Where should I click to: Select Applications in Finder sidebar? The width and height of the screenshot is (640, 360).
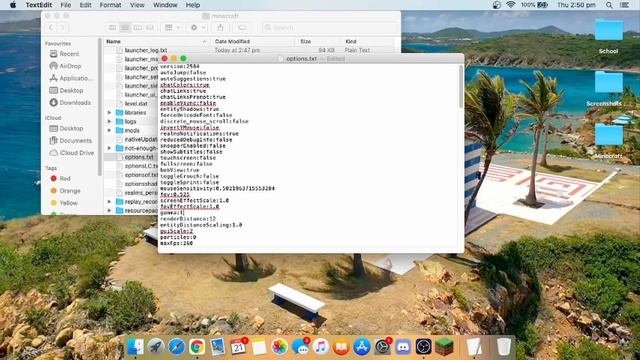(x=70, y=78)
